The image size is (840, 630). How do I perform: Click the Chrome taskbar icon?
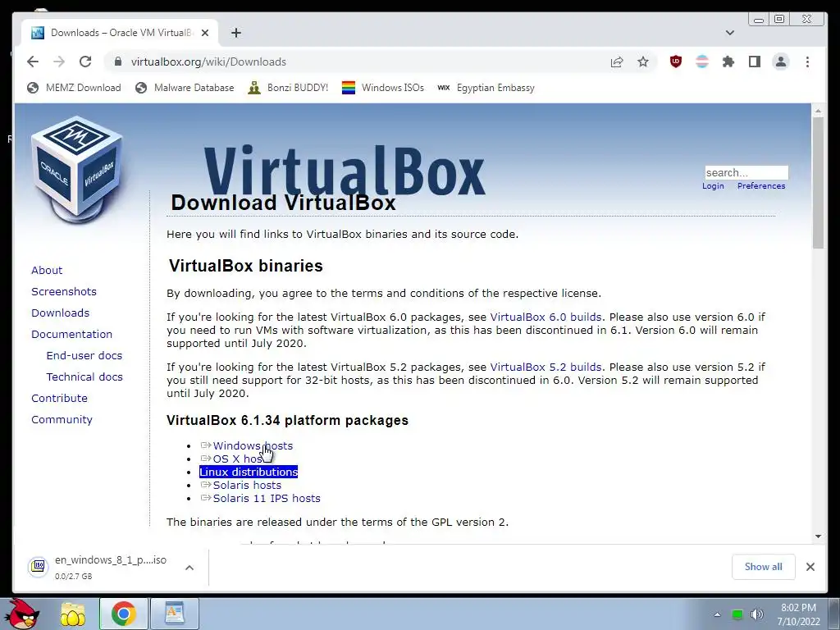pos(123,614)
